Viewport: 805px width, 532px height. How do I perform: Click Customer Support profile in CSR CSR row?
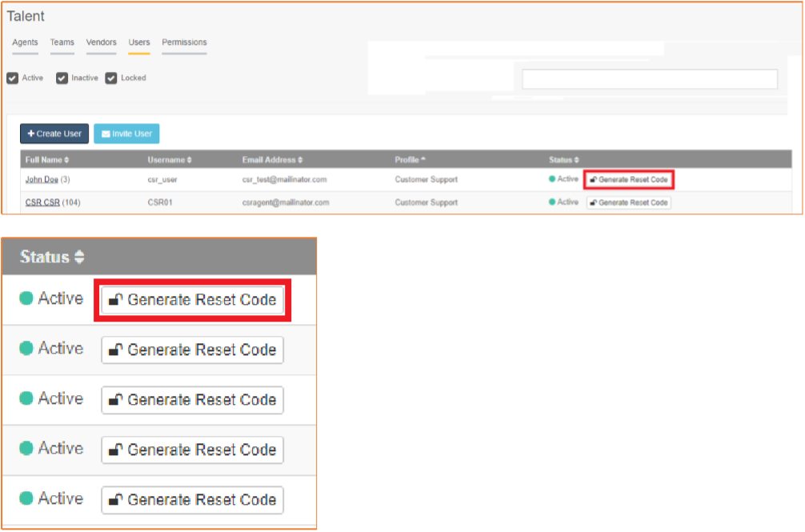427,202
